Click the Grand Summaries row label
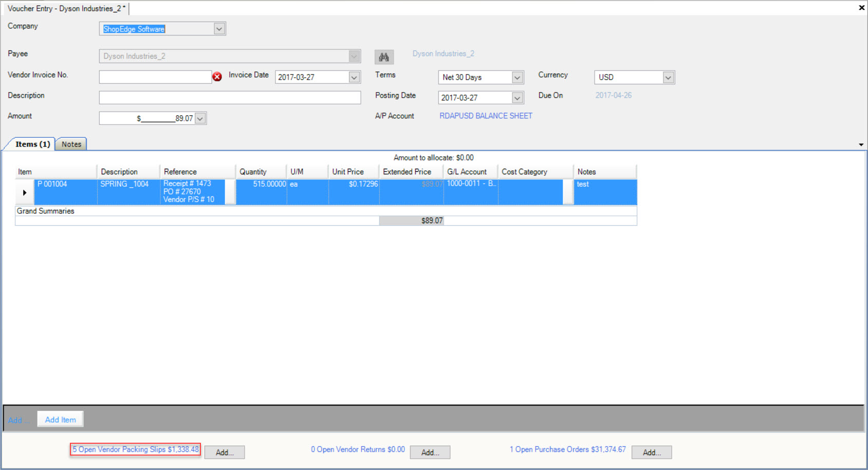The height and width of the screenshot is (470, 868). coord(45,211)
